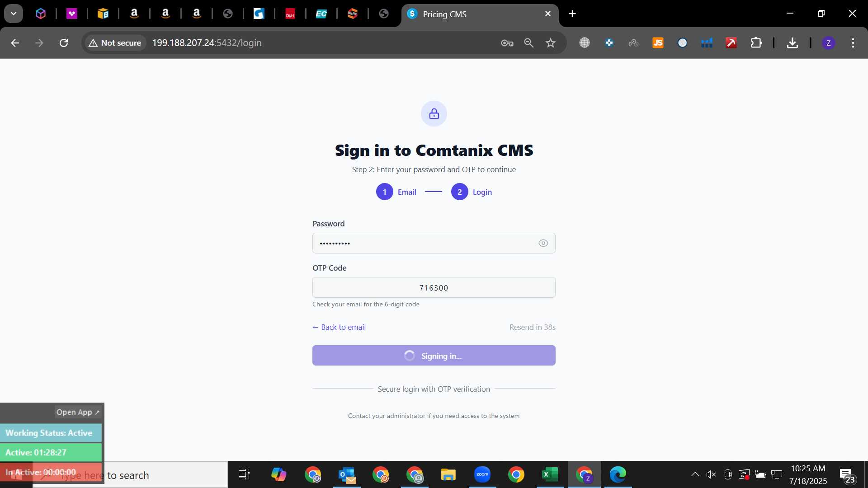The width and height of the screenshot is (868, 488).
Task: Open the browser Downloads icon
Action: click(792, 43)
